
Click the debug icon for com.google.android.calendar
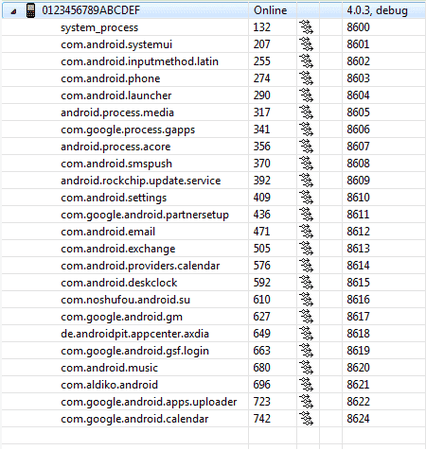coord(306,418)
